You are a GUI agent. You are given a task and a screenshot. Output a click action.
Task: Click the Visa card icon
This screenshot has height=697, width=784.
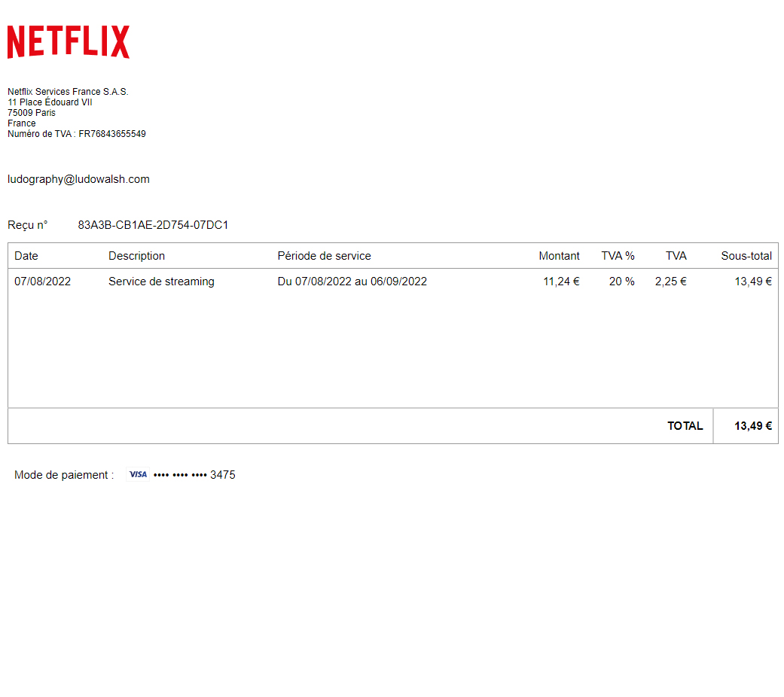click(138, 474)
